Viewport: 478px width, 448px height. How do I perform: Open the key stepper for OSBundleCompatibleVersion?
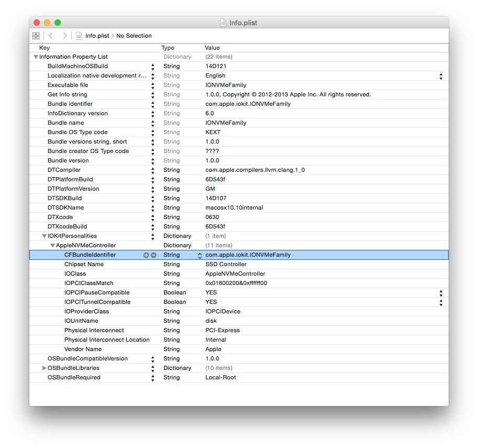[x=153, y=359]
